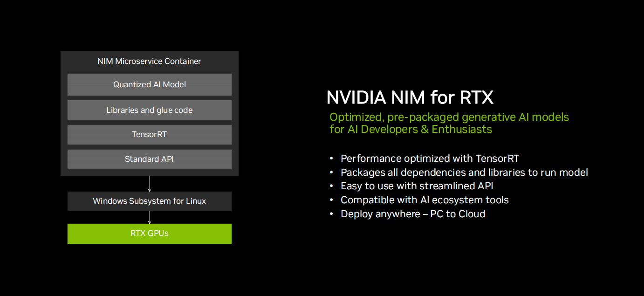Click the NIM Microservice Container heading

tap(149, 61)
